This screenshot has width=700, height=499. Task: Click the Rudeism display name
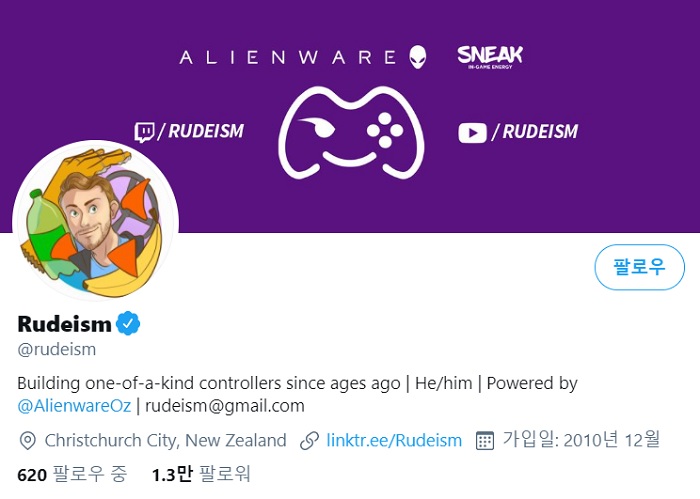[65, 324]
